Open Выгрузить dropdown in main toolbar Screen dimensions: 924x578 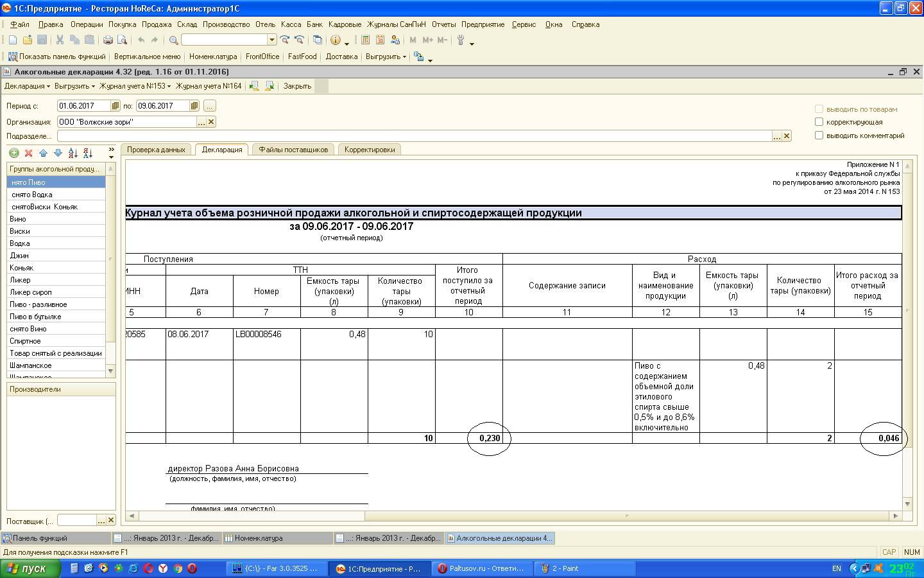pos(386,57)
